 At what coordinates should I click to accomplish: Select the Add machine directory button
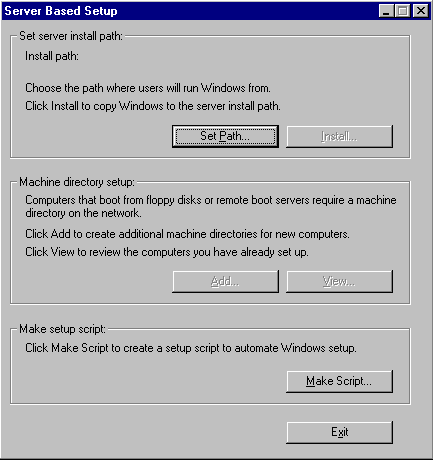(x=225, y=282)
